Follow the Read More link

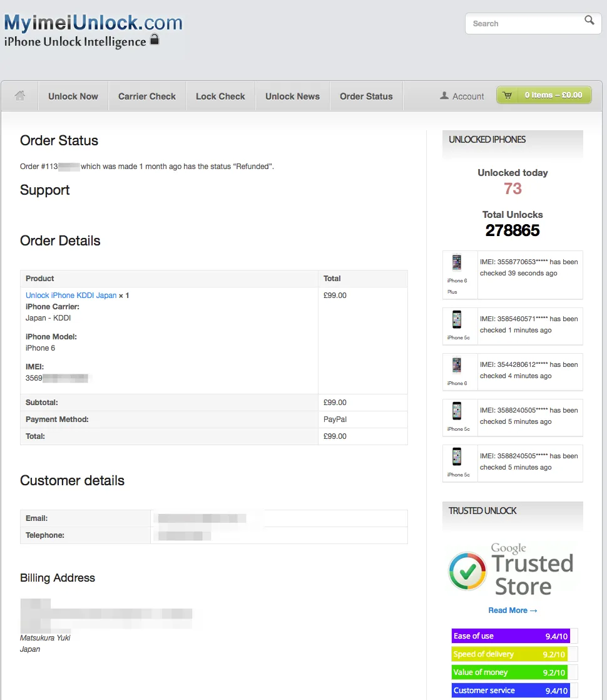pos(513,610)
